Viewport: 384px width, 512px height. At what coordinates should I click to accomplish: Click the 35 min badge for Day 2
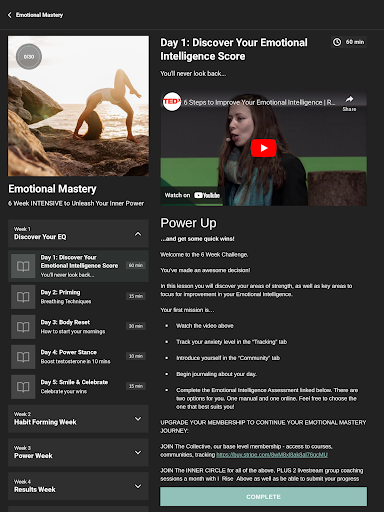click(136, 296)
